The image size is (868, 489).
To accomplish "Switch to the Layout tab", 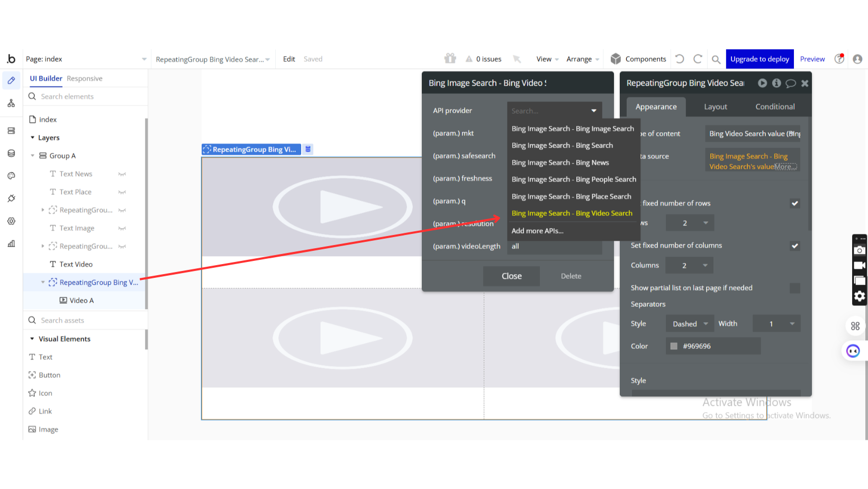I will (x=715, y=107).
